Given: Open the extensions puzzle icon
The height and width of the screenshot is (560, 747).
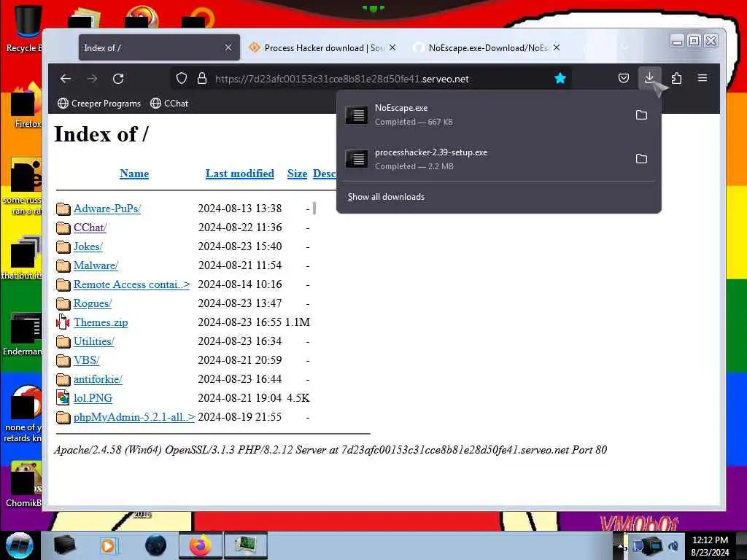Looking at the screenshot, I should [x=676, y=79].
